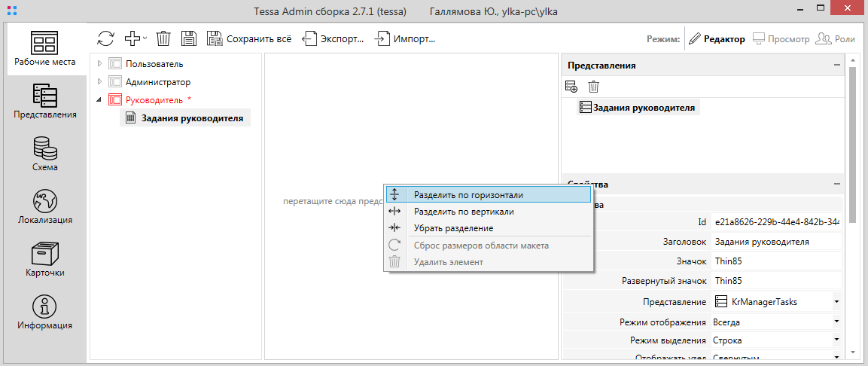Open the Локализация sidebar section
Viewport: 868px width, 366px height.
pos(45,207)
